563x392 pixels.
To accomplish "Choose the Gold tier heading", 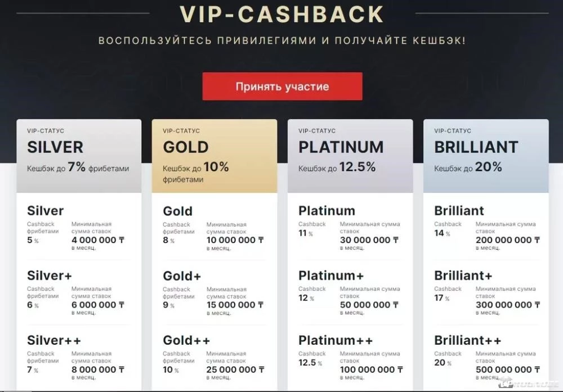I will (x=177, y=211).
